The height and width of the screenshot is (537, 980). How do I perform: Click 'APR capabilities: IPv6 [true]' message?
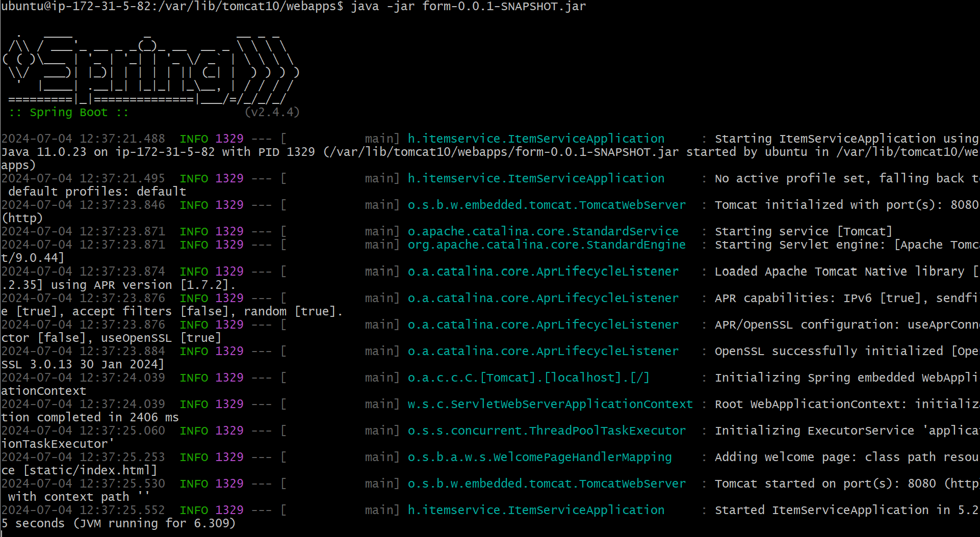tap(818, 298)
